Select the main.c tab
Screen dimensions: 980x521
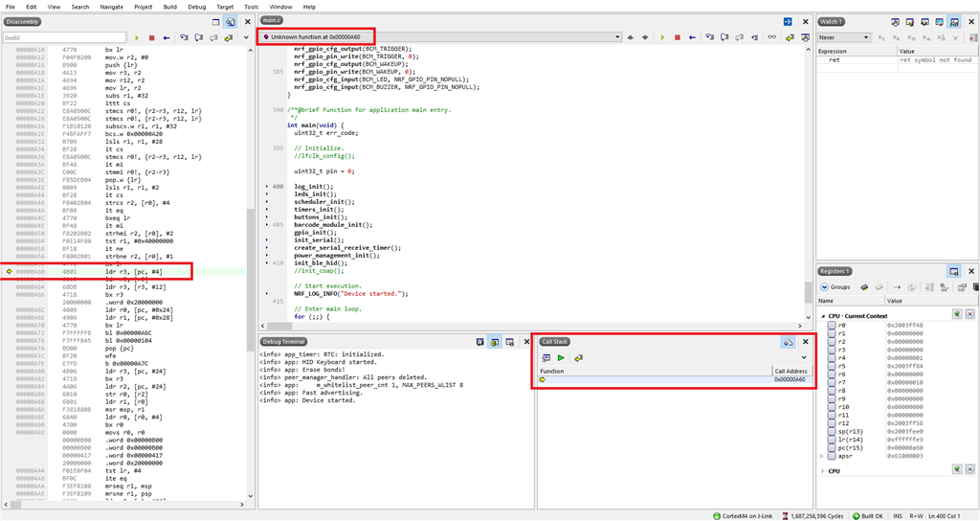coord(272,21)
